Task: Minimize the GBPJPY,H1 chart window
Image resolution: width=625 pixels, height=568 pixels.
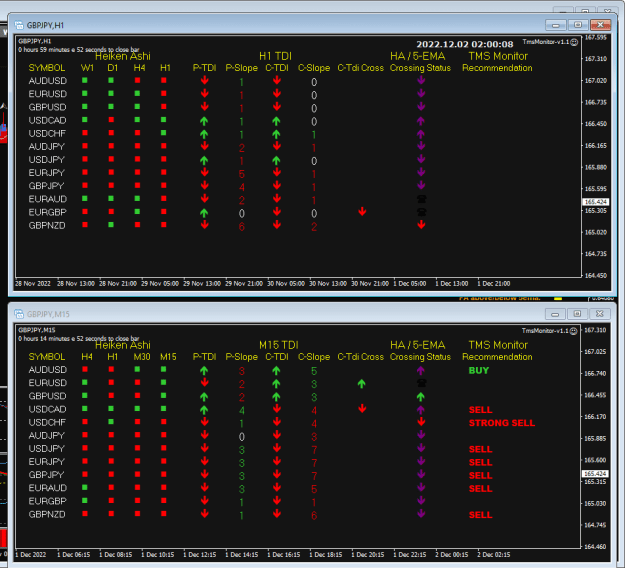Action: [x=556, y=25]
